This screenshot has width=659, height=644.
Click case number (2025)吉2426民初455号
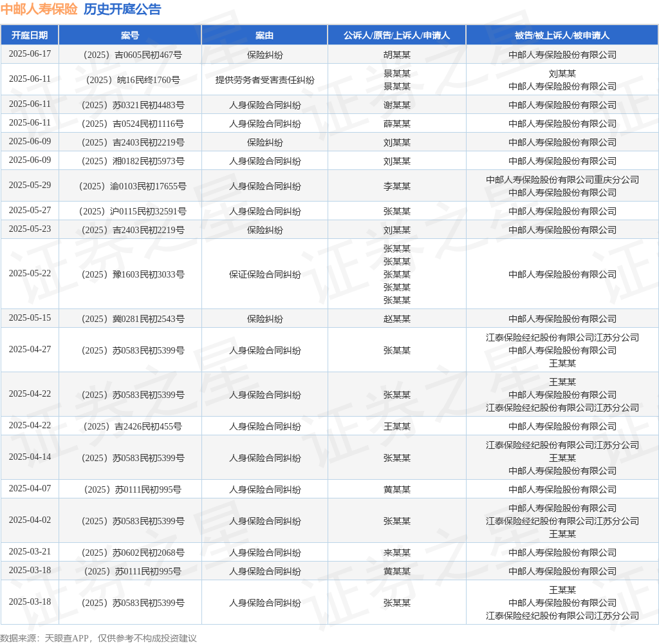pos(133,426)
